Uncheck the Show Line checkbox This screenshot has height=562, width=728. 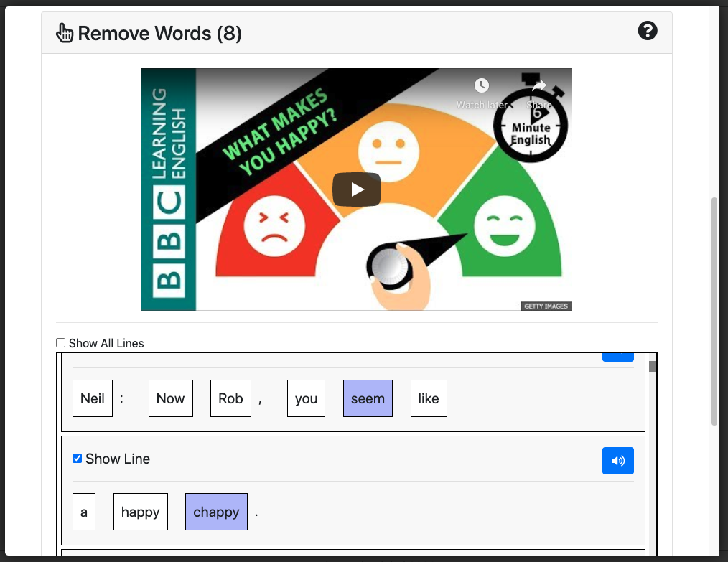click(x=78, y=459)
